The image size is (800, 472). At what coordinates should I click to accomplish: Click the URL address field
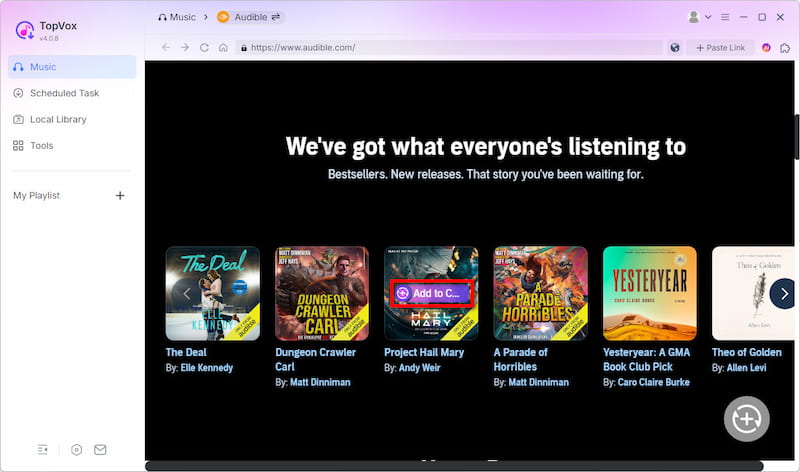449,47
